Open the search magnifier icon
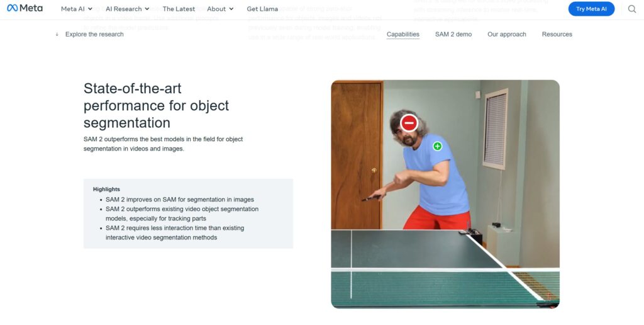The height and width of the screenshot is (325, 644). (631, 9)
